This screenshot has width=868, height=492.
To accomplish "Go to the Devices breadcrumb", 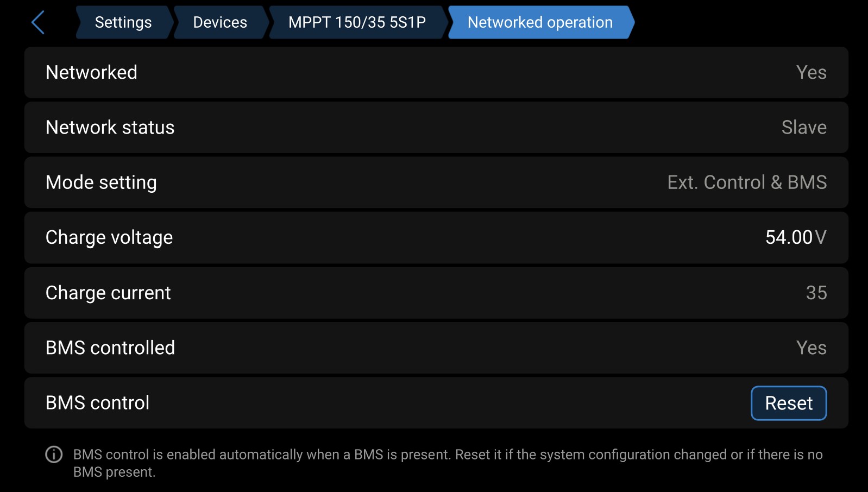I will [x=220, y=23].
